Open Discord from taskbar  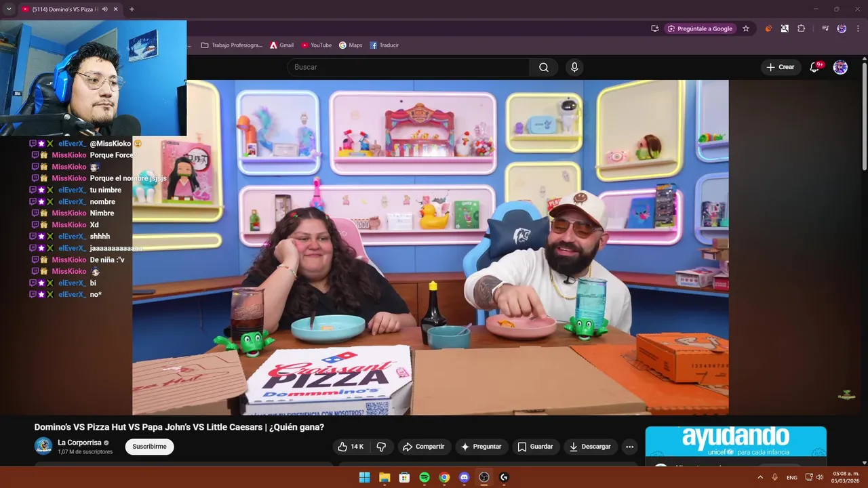click(464, 477)
